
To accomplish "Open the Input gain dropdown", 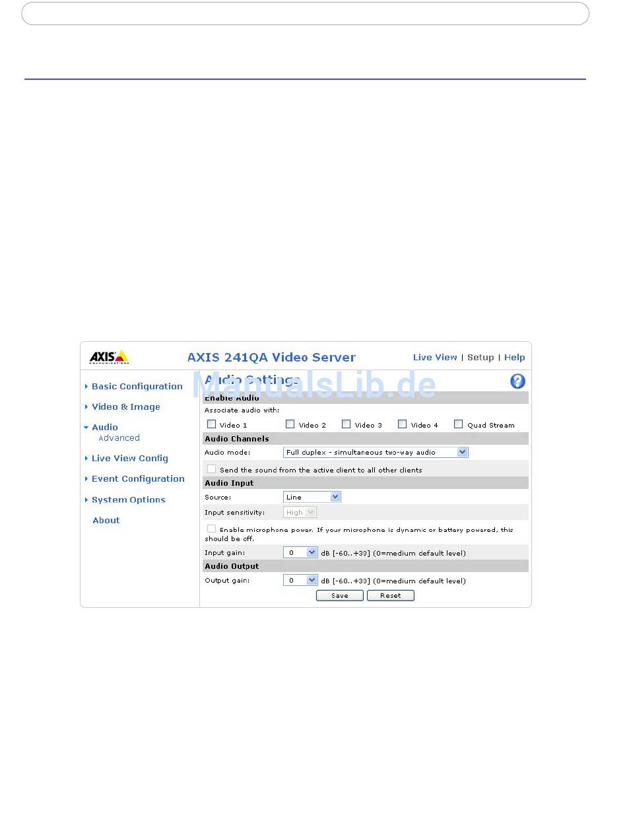I will (301, 552).
